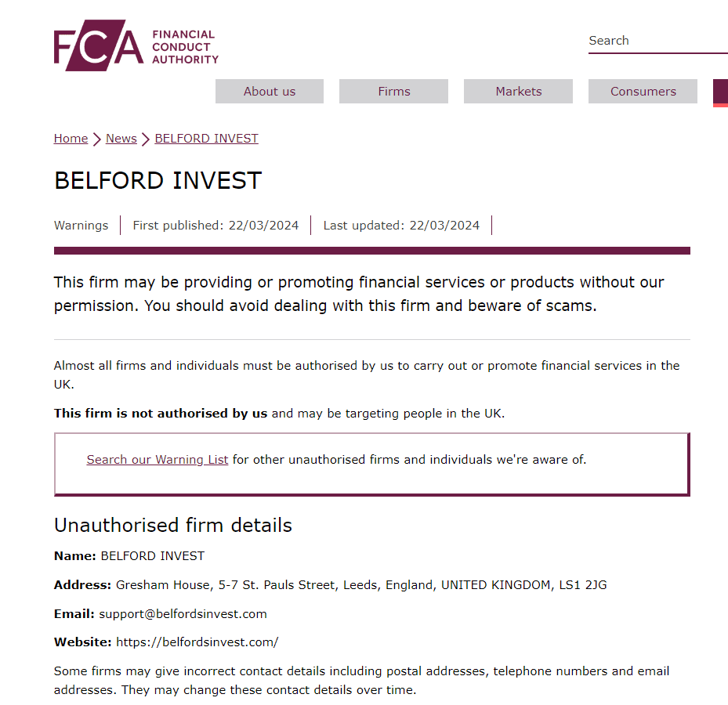Click the BELFORD INVEST breadcrumb link

pos(207,139)
